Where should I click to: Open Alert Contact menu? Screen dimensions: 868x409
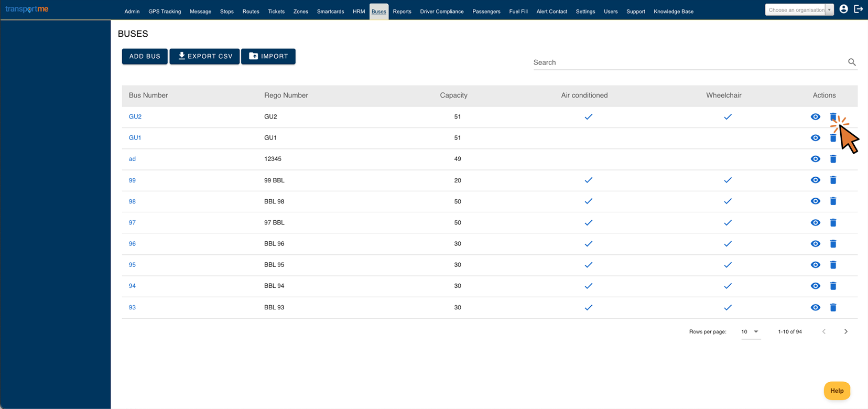(x=551, y=12)
